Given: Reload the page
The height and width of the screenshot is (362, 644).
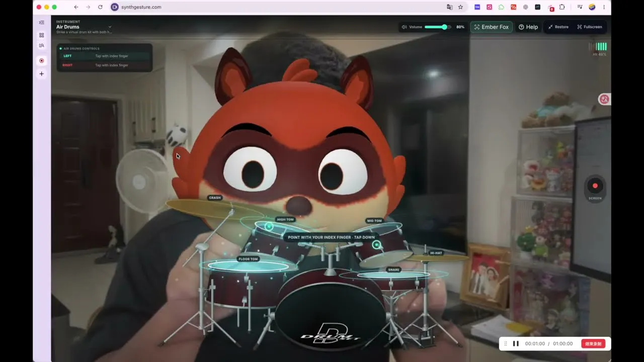Looking at the screenshot, I should point(100,7).
